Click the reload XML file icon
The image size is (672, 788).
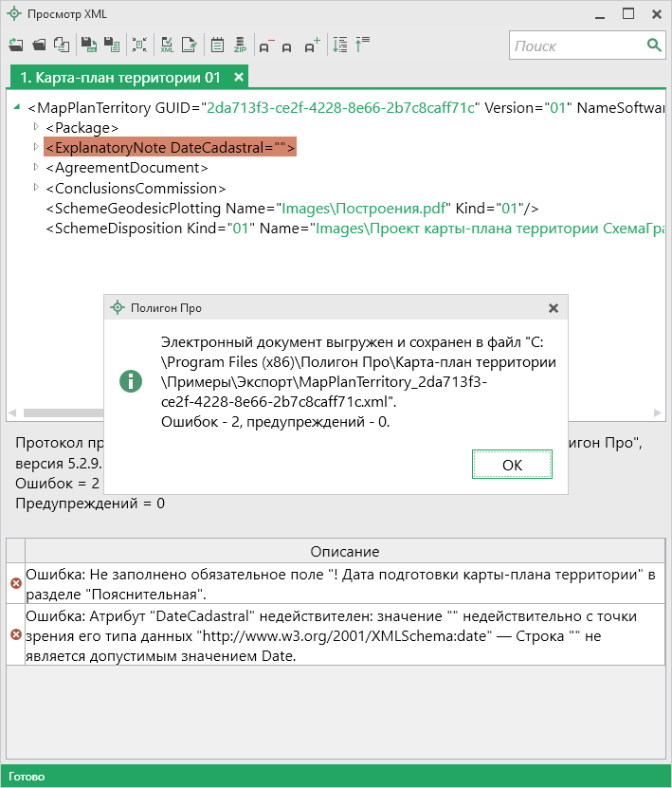[15, 45]
